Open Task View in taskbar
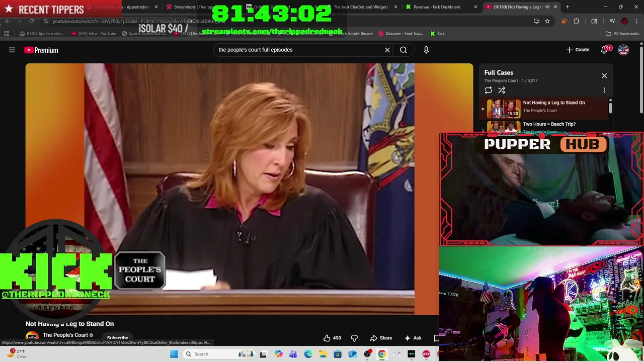The width and height of the screenshot is (644, 362). [263, 354]
